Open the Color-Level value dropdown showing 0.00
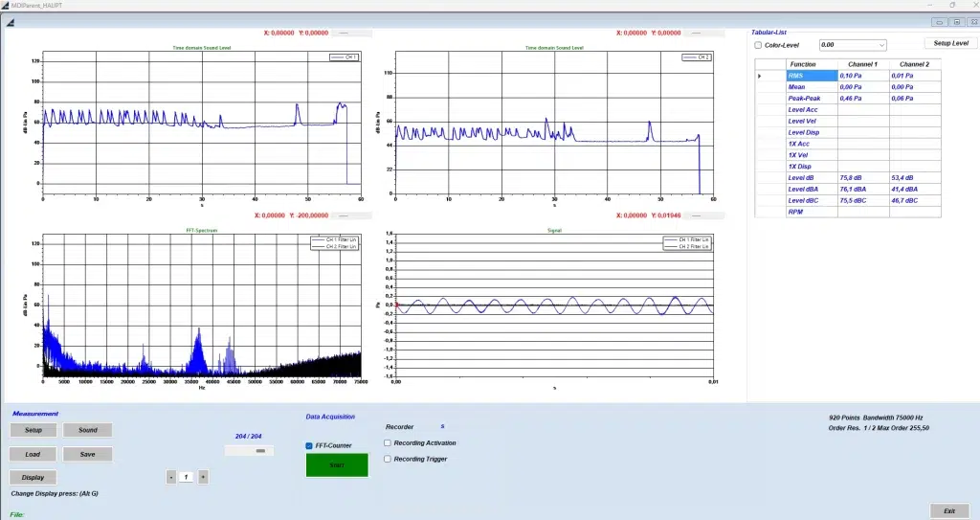 853,45
